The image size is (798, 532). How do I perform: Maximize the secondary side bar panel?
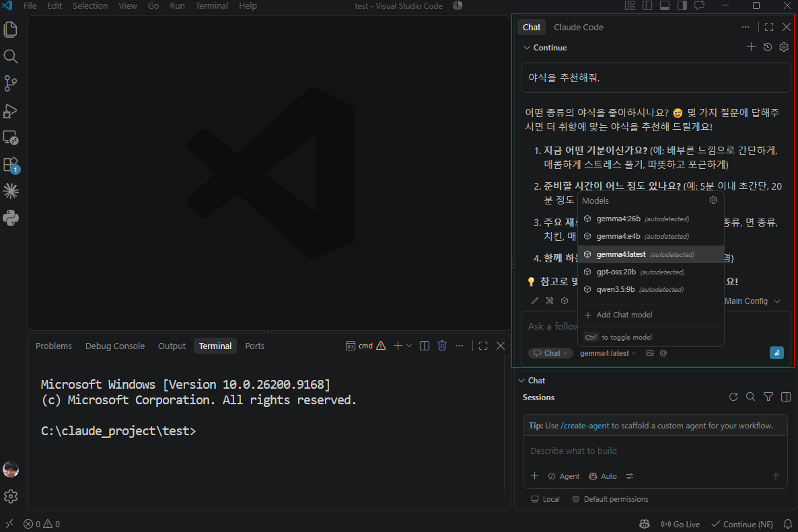769,27
